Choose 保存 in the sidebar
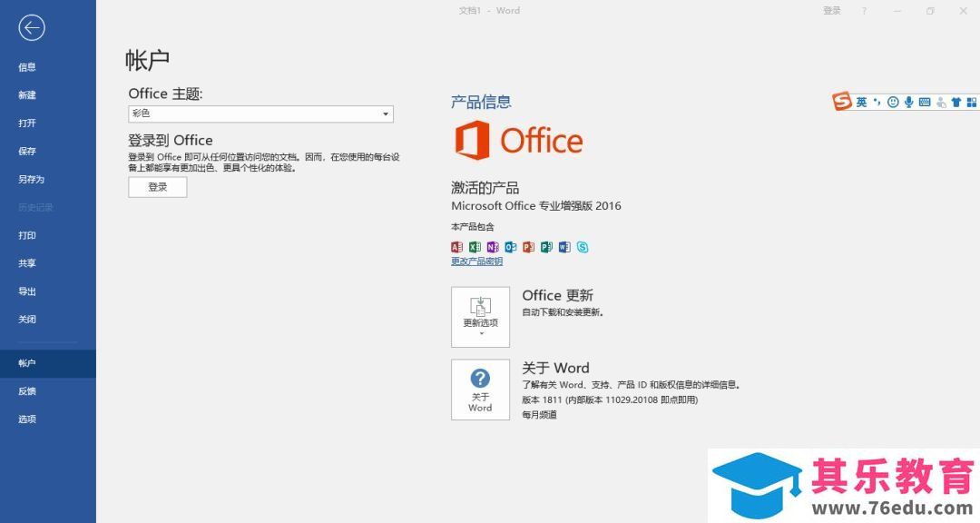This screenshot has height=523, width=980. coord(27,152)
